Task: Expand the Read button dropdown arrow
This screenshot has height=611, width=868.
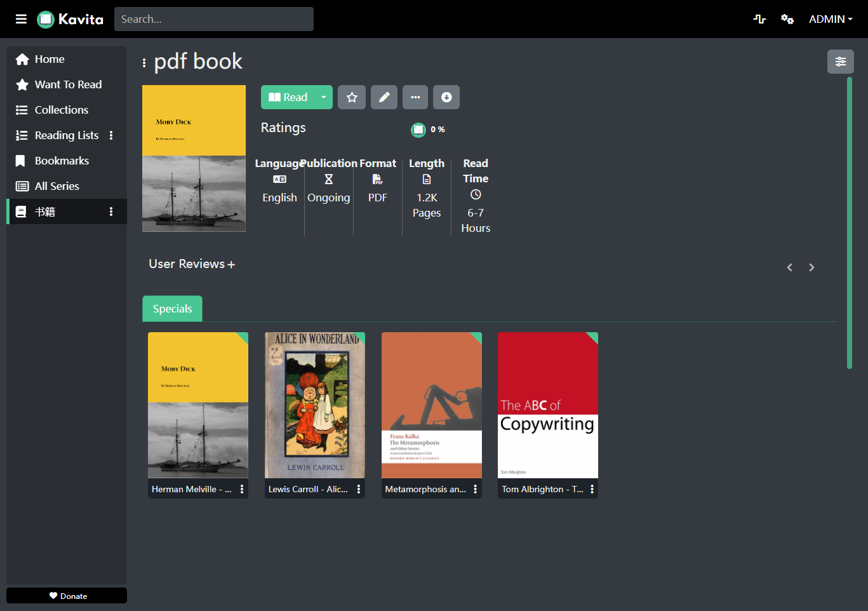Action: [x=324, y=97]
